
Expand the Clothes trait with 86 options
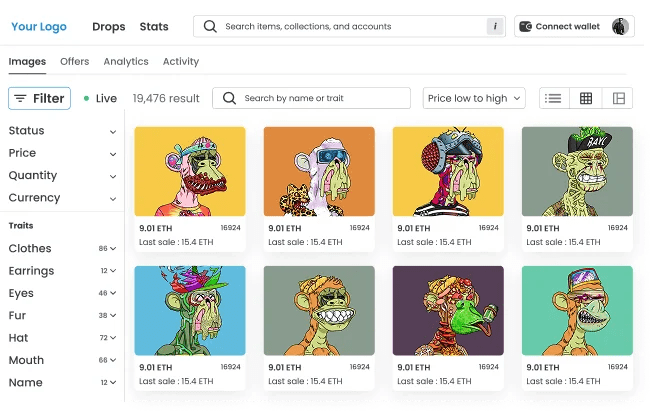[62, 249]
